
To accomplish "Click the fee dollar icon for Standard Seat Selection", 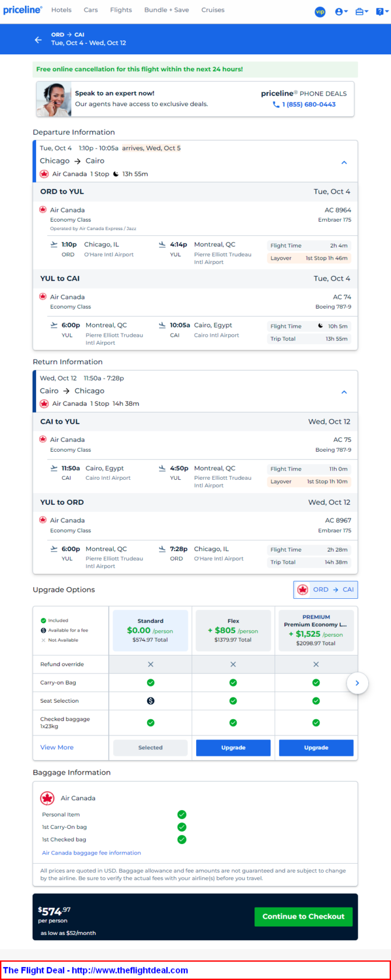I will coord(151,701).
